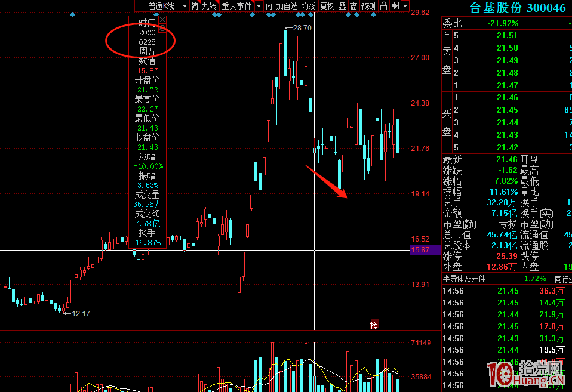This screenshot has width=572, height=392.
Task: Click the 金额 7.15亿 turnover value
Action: (505, 213)
